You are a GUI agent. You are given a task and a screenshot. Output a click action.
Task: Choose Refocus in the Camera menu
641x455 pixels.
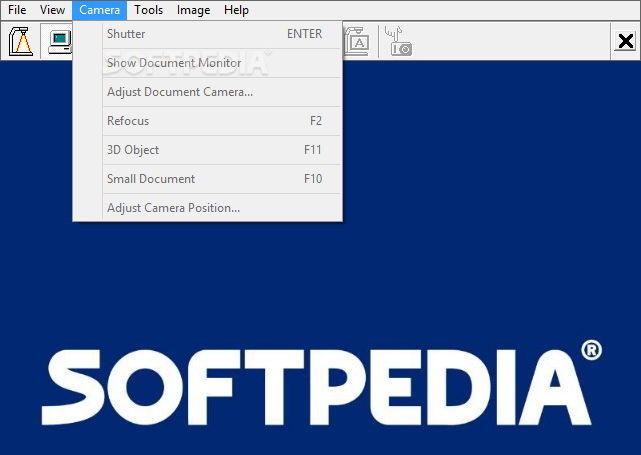(208, 121)
